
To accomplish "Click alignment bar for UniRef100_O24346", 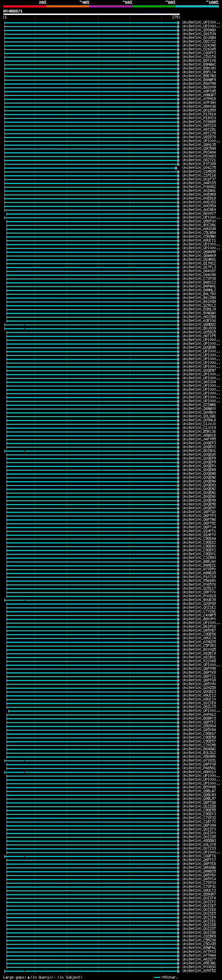I will pyautogui.click(x=92, y=45).
